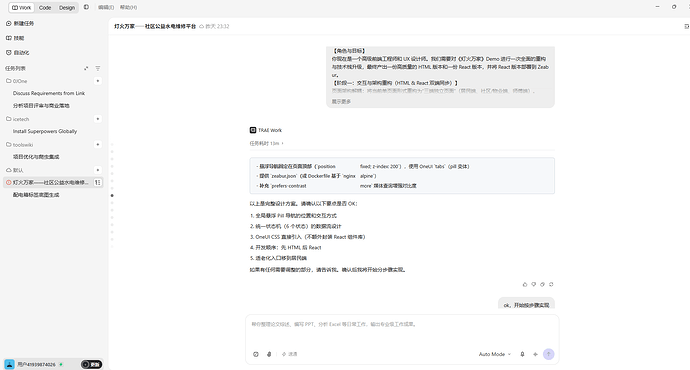Click the sparkle optimize prompt icon

[535, 354]
